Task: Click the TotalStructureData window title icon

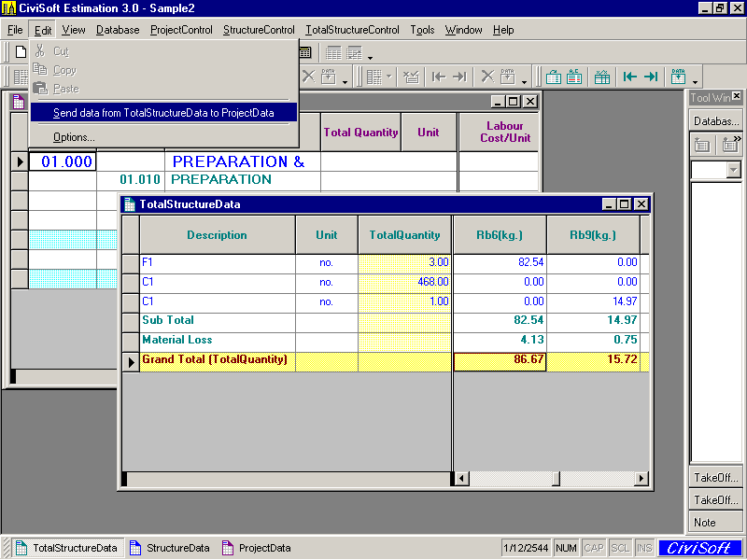Action: [130, 204]
